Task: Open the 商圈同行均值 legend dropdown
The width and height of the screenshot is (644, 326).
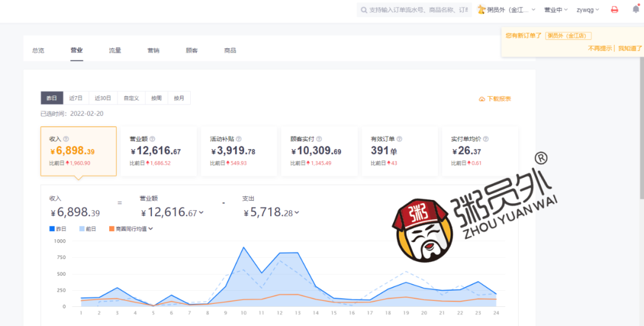Action: coord(151,229)
